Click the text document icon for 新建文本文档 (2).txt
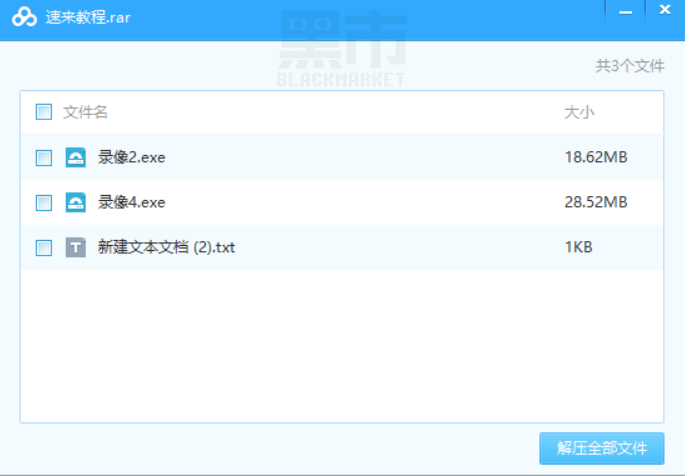This screenshot has width=685, height=476. point(76,247)
